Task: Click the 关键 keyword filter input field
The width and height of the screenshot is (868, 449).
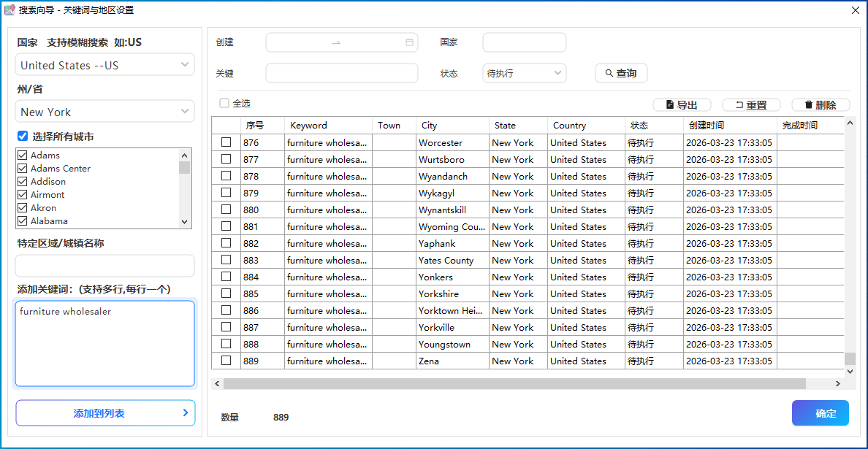Action: (x=341, y=73)
